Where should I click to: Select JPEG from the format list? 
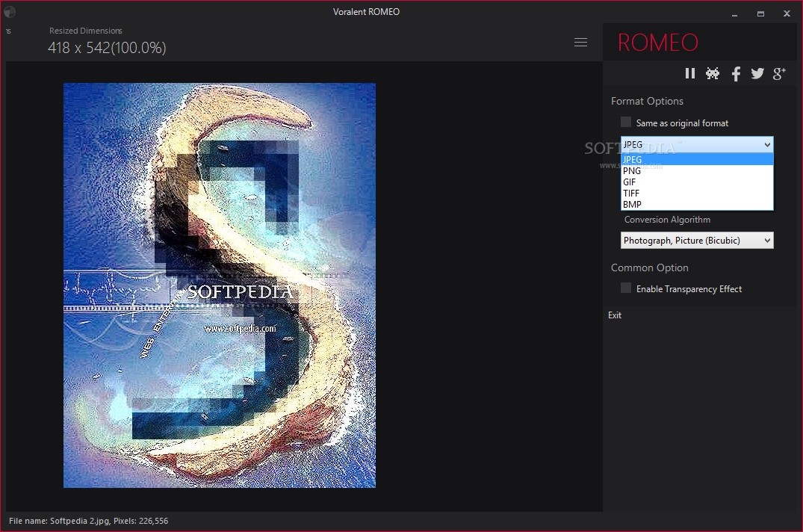697,159
